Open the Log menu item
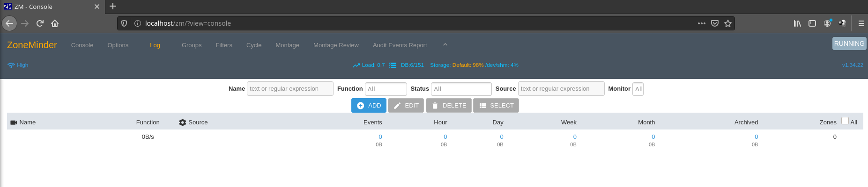Screen dimensions: 868x187 click(x=155, y=45)
